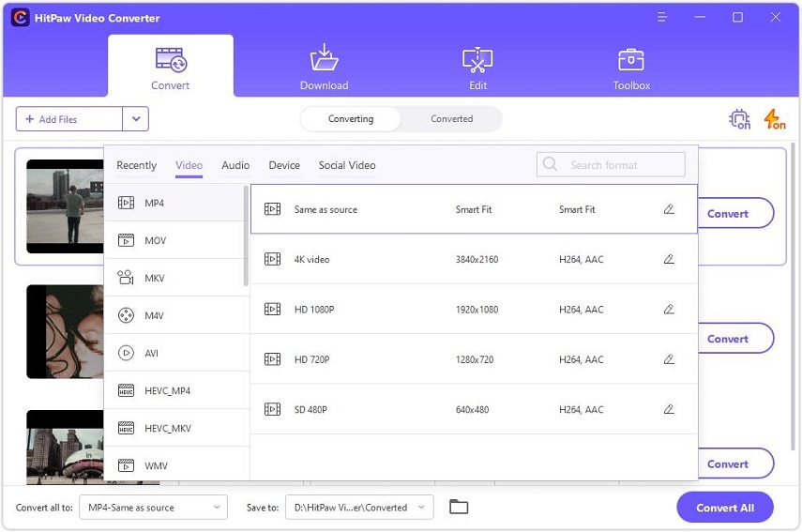This screenshot has height=532, width=802.
Task: Open output folder icon next to Save to
Action: [x=459, y=508]
